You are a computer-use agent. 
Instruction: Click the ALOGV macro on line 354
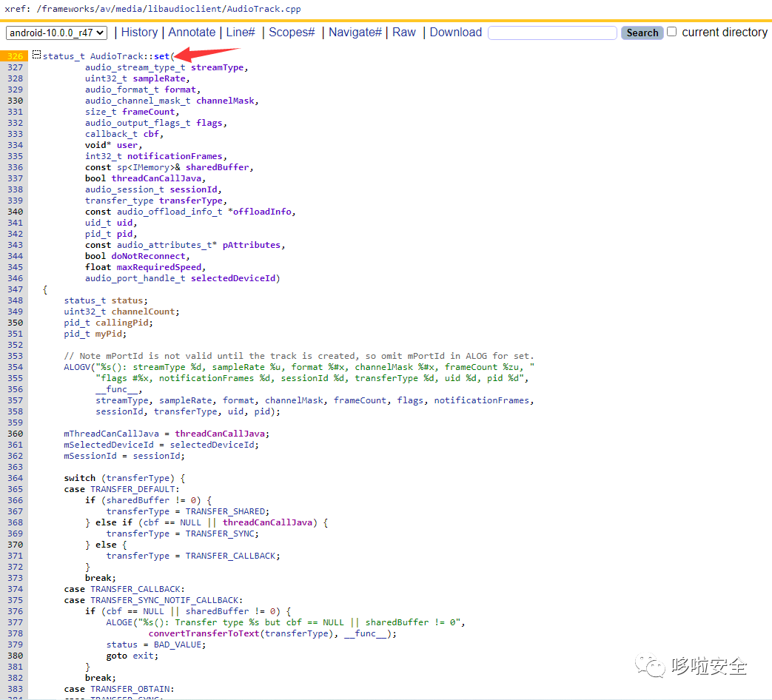[x=77, y=367]
